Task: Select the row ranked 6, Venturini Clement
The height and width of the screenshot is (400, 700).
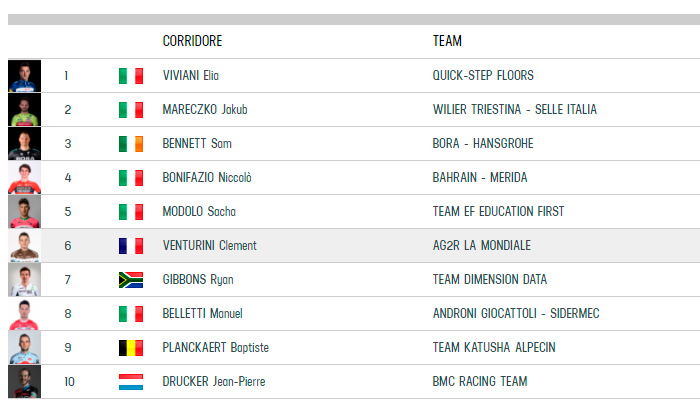Action: [354, 246]
